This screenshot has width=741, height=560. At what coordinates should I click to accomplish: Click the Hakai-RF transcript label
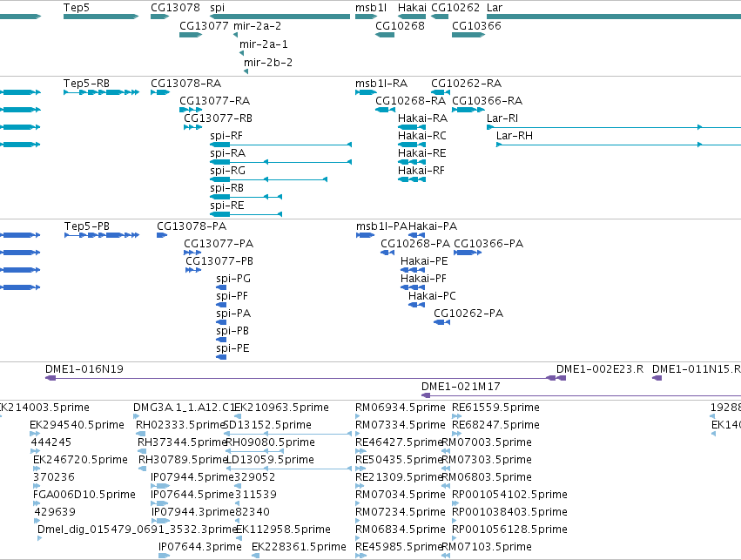[421, 171]
